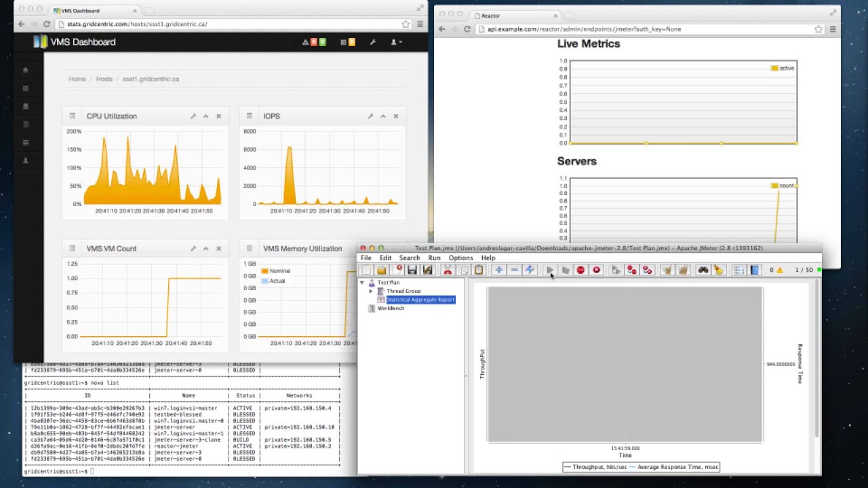Click the VMS Dashboard logo title
The height and width of the screenshot is (488, 868).
[83, 42]
